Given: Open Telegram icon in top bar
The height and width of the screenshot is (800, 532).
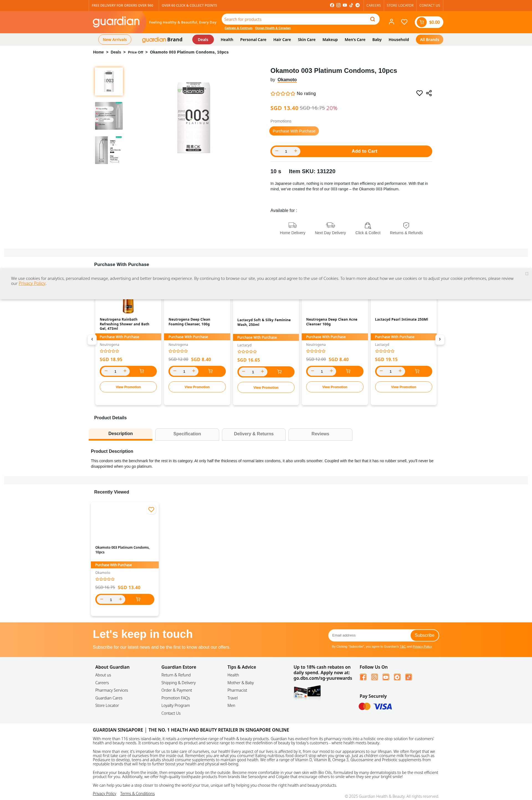Looking at the screenshot, I should 358,5.
